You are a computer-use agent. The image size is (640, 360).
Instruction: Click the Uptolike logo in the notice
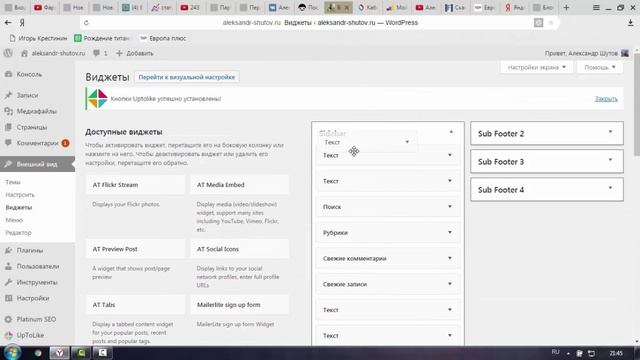pyautogui.click(x=98, y=99)
